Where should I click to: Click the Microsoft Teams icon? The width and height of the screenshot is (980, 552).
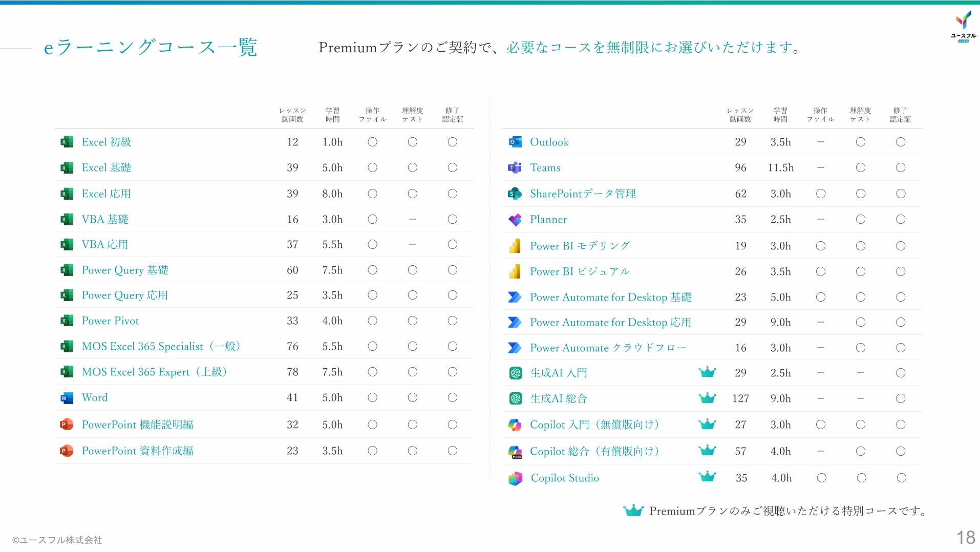pyautogui.click(x=515, y=167)
